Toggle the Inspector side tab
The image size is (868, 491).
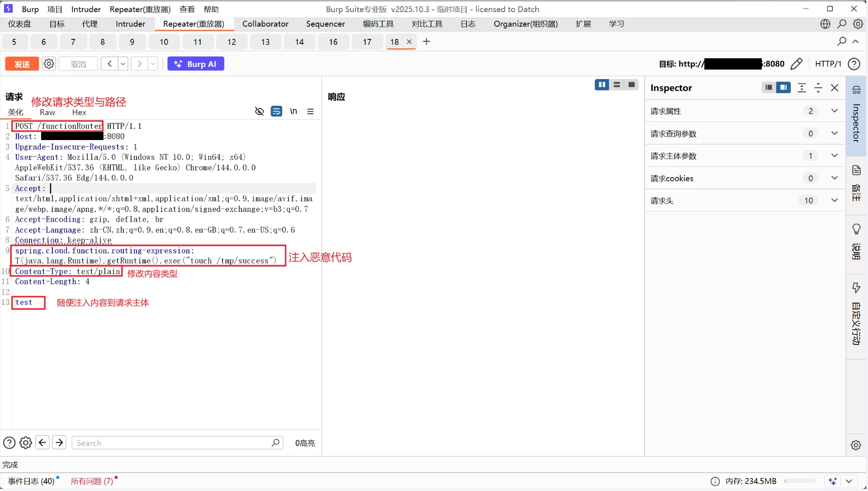coord(856,117)
